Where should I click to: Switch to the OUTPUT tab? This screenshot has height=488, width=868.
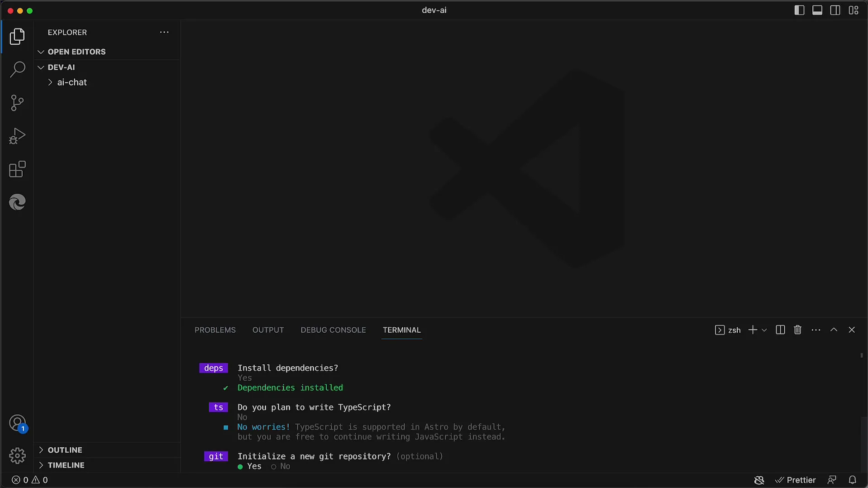(x=268, y=330)
